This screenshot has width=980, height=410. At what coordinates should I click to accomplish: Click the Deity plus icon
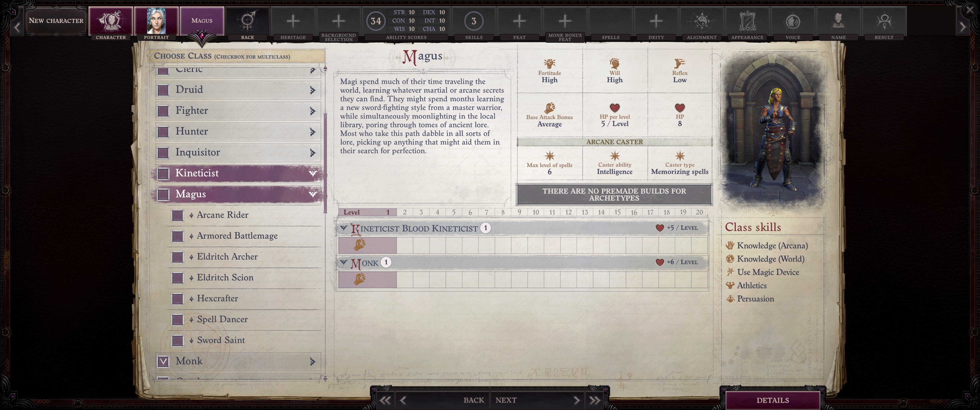pos(656,20)
